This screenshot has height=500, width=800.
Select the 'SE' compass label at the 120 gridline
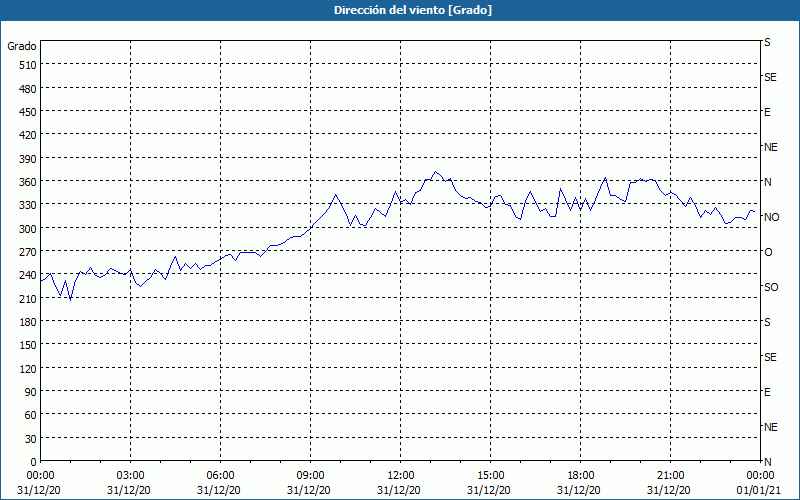click(x=770, y=357)
